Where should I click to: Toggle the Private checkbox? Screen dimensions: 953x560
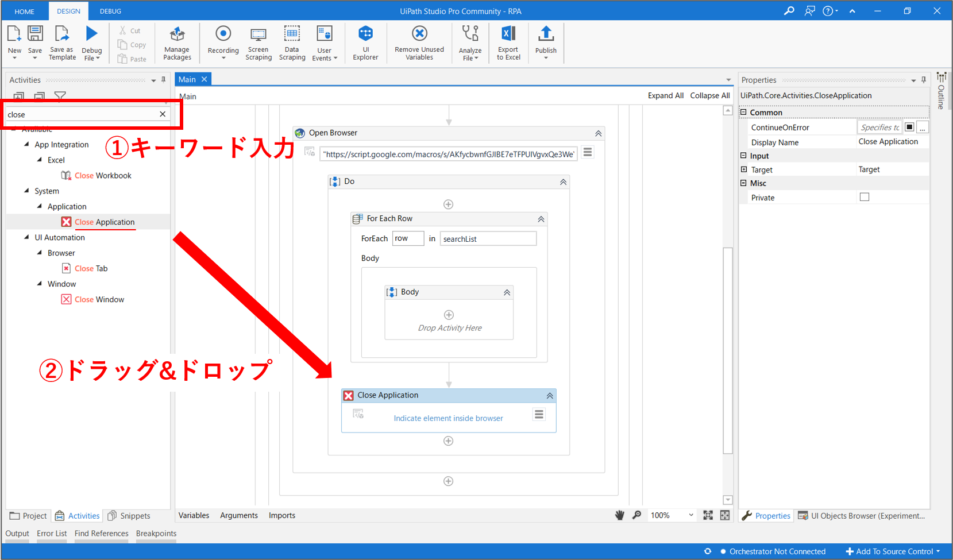(x=864, y=197)
